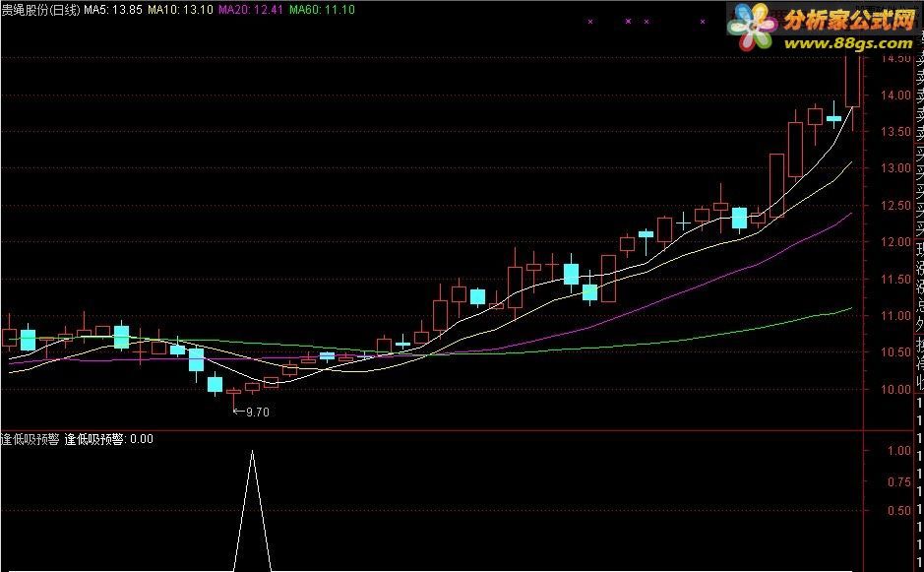Select the tall final candlestick above 14.00
Image resolution: width=924 pixels, height=572 pixels.
pyautogui.click(x=853, y=80)
